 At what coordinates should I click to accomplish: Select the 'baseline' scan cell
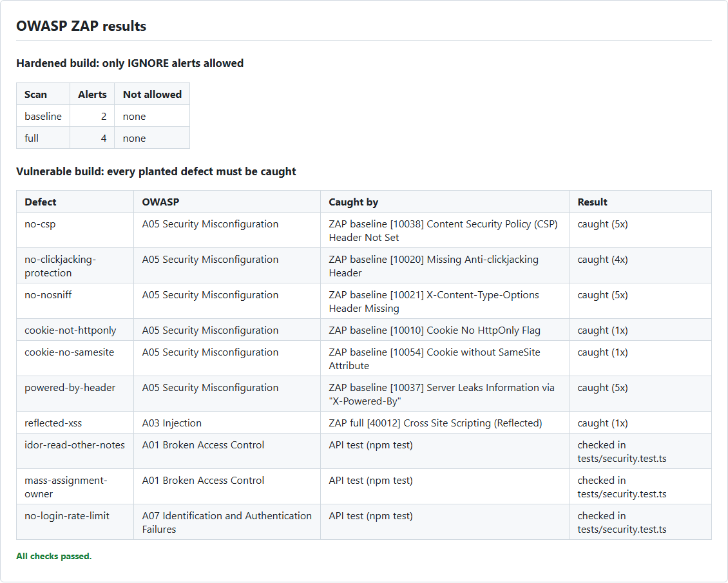coord(43,116)
